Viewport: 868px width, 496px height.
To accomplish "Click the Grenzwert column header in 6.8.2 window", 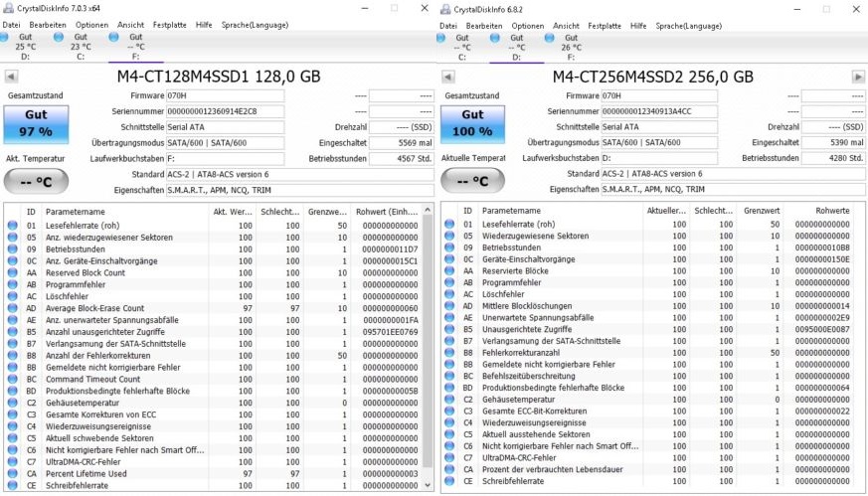I will point(761,211).
